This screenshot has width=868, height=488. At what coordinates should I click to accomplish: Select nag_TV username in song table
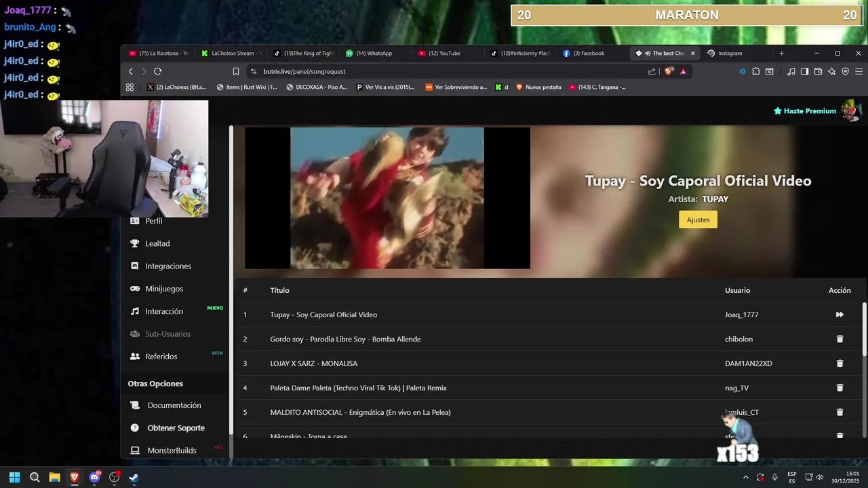tap(736, 388)
